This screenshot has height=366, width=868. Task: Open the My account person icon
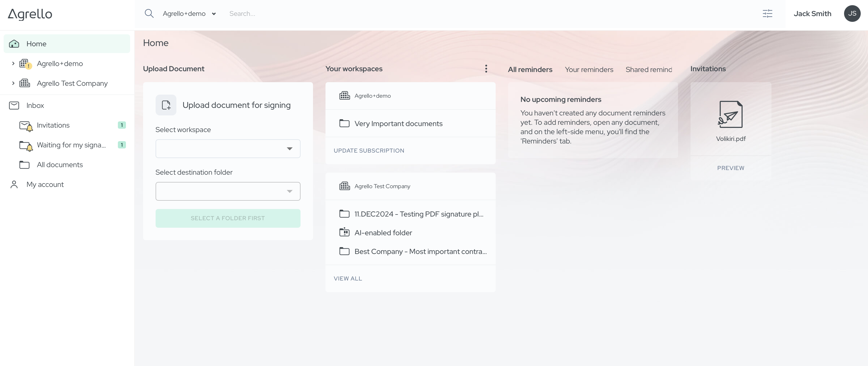tap(14, 184)
